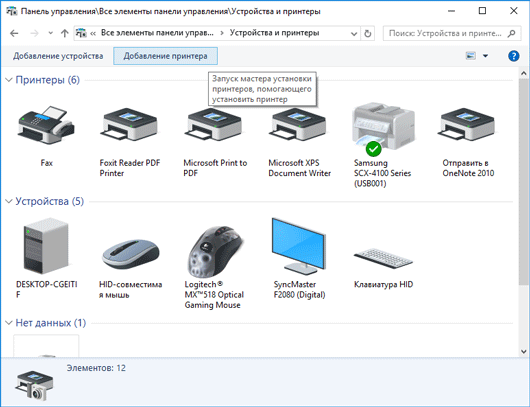Go back with the left arrow
The image size is (530, 407).
coord(14,33)
